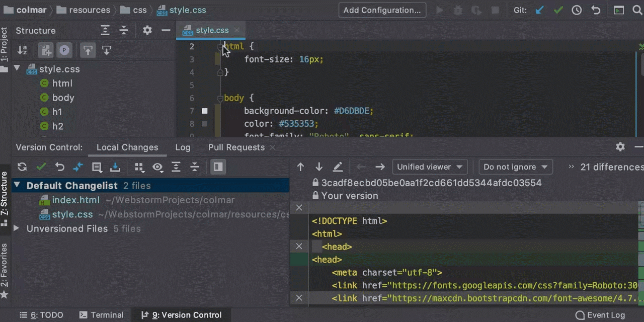644x322 pixels.
Task: Click the Shelve Changes download icon
Action: [115, 167]
